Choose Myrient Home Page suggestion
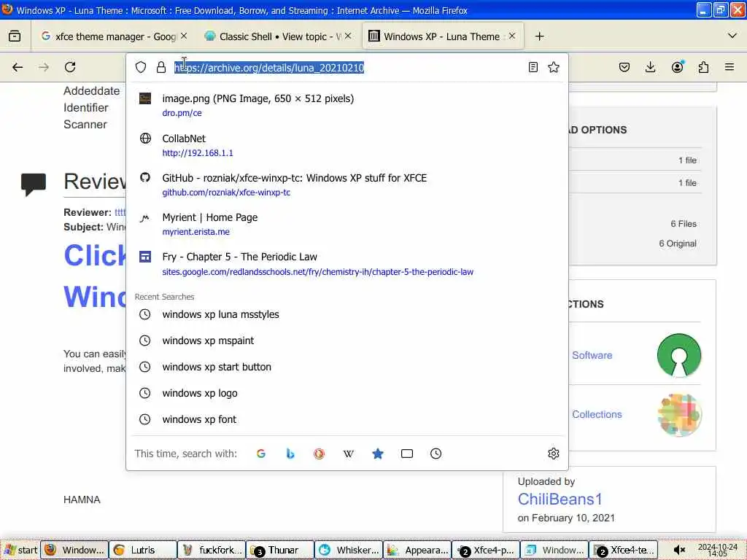The height and width of the screenshot is (560, 747). [347, 225]
